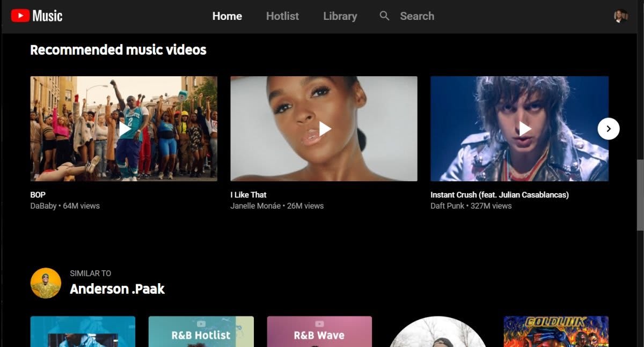This screenshot has height=347, width=644.
Task: Click the 26M views text
Action: pos(305,206)
